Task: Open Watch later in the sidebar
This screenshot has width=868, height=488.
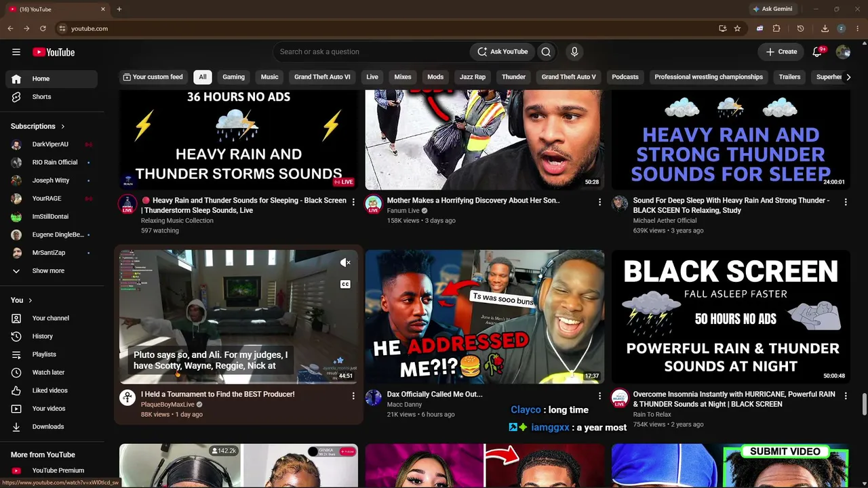Action: pyautogui.click(x=52, y=372)
